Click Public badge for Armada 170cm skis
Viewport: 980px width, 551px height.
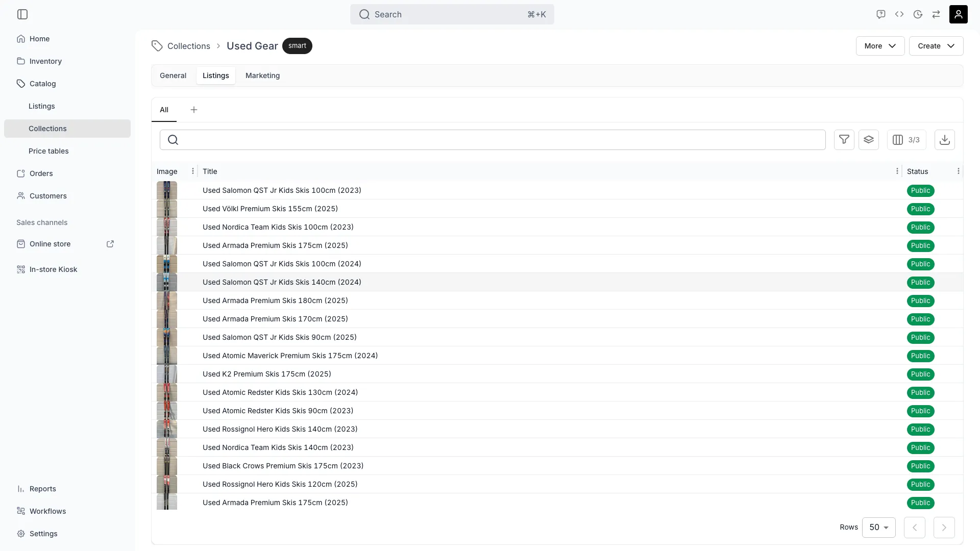click(x=920, y=319)
